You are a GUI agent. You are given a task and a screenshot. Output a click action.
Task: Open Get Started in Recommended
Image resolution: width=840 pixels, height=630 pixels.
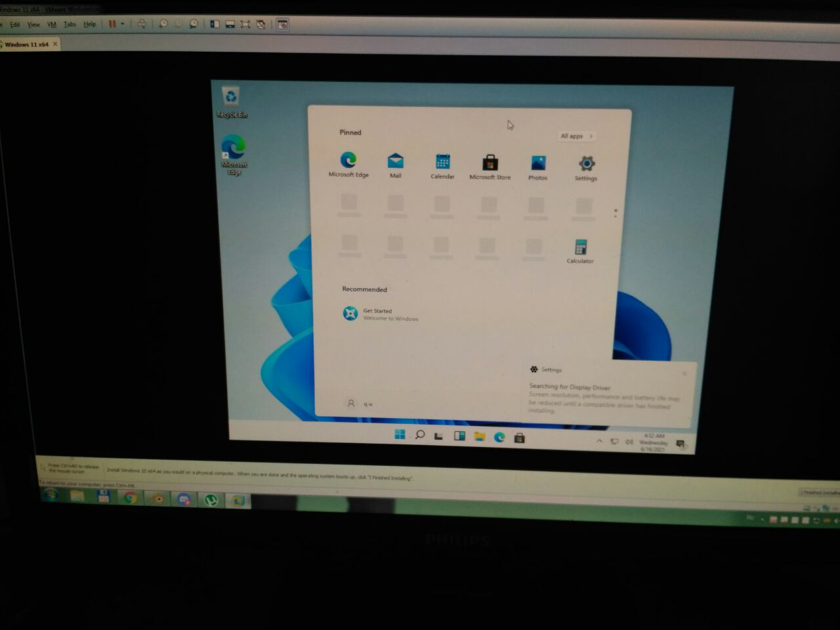pos(381,314)
